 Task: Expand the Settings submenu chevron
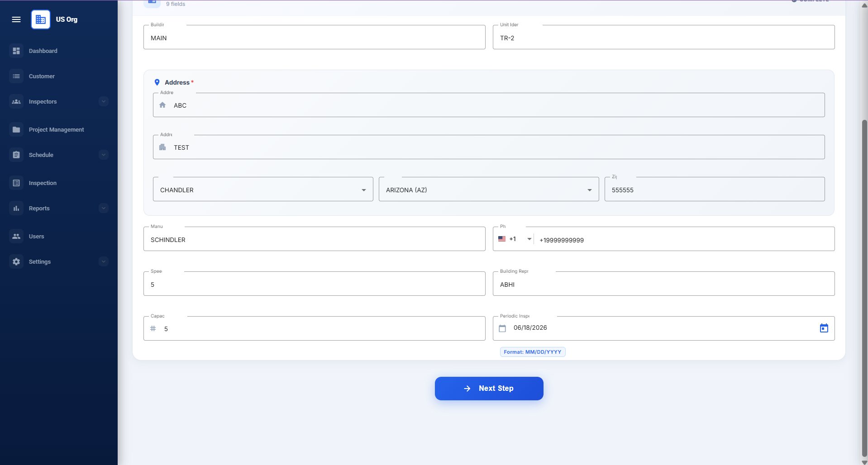click(104, 261)
